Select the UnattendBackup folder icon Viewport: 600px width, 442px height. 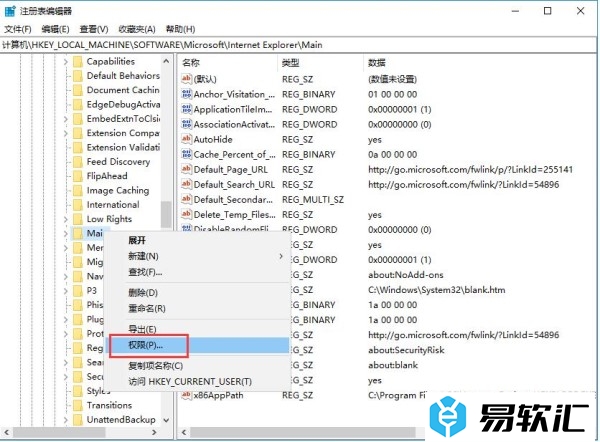pyautogui.click(x=78, y=420)
